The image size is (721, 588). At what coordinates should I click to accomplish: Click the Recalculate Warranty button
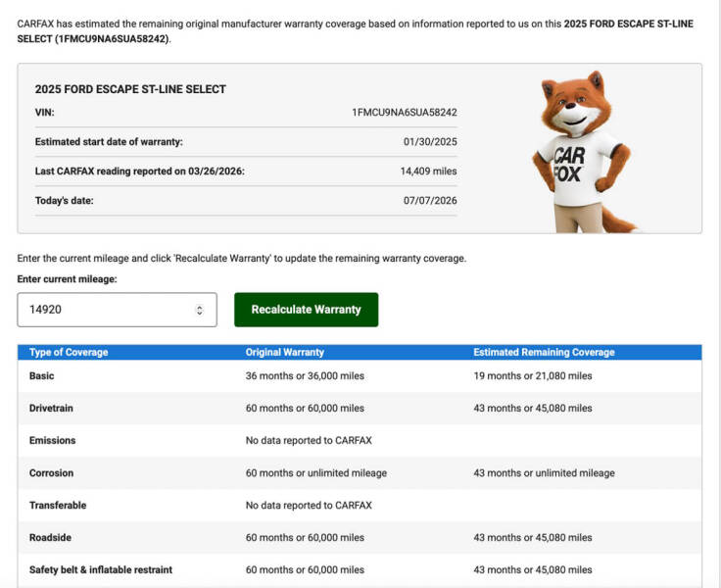tap(307, 310)
